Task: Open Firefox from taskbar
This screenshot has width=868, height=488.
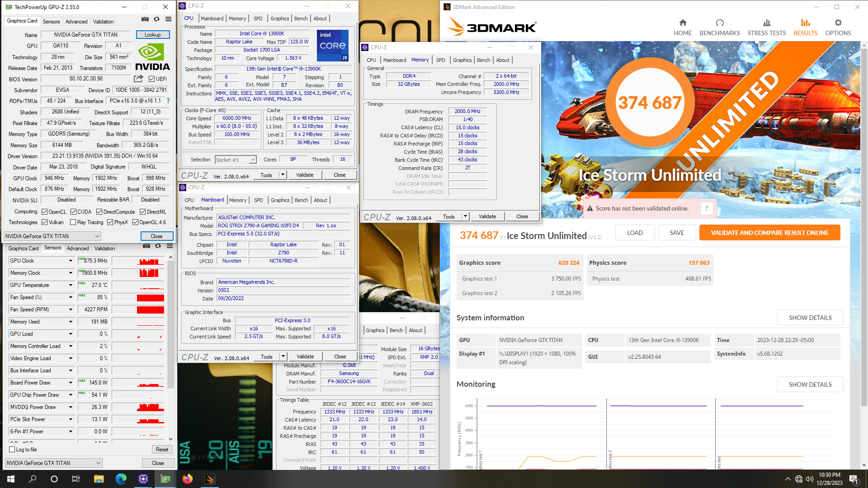Action: pyautogui.click(x=188, y=479)
